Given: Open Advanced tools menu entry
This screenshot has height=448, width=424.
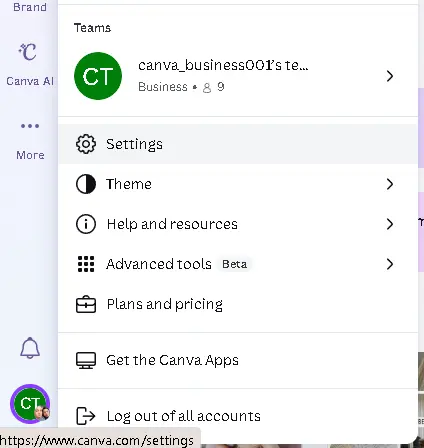Looking at the screenshot, I should coord(238,264).
